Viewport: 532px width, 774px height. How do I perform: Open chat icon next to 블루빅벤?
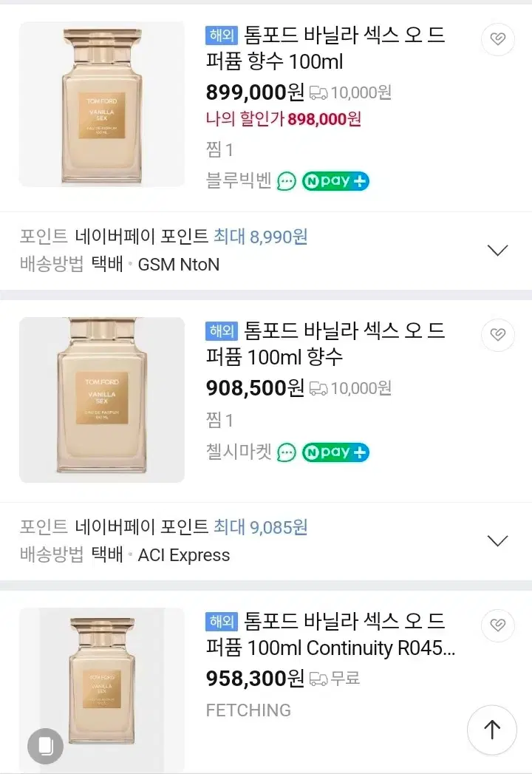pos(287,181)
